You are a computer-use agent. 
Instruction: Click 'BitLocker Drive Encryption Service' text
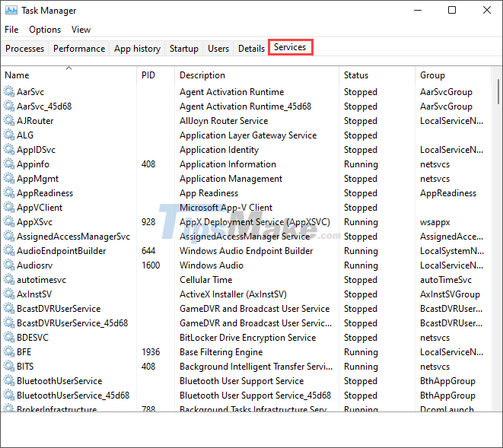point(247,337)
